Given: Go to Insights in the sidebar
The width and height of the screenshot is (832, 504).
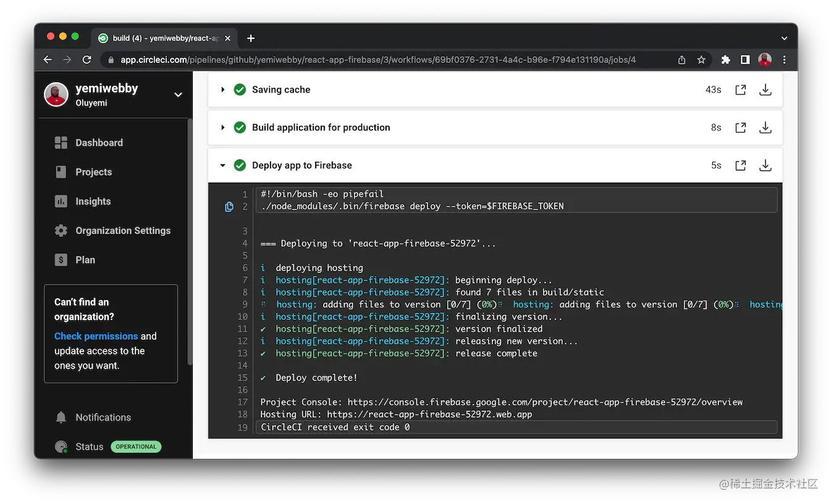Looking at the screenshot, I should (x=93, y=201).
